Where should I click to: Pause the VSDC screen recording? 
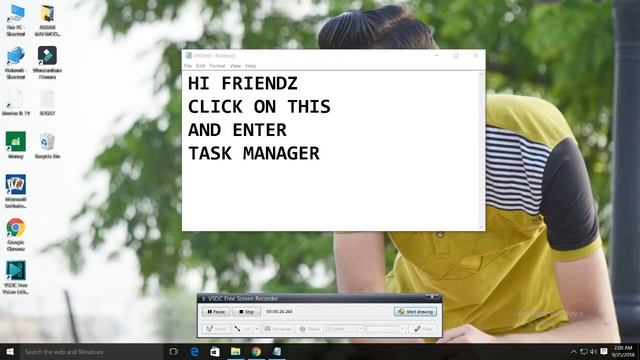pos(216,311)
